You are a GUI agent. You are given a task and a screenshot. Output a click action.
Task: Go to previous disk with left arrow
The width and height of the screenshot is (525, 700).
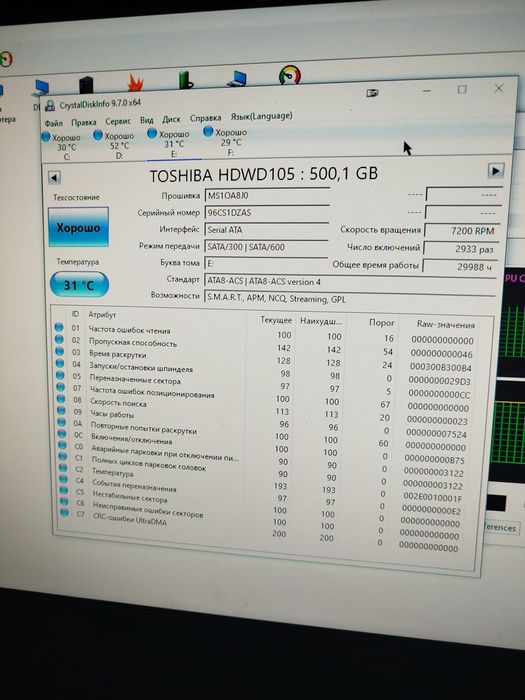(54, 178)
